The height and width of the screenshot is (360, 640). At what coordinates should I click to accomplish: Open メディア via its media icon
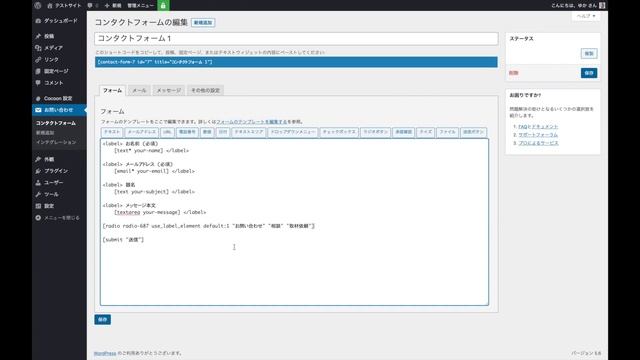click(x=38, y=48)
